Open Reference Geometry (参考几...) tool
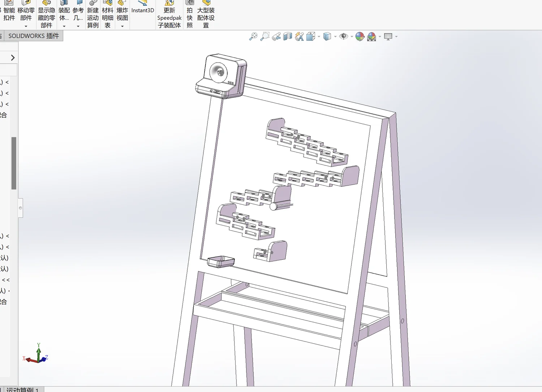Image resolution: width=542 pixels, height=392 pixels. click(78, 11)
